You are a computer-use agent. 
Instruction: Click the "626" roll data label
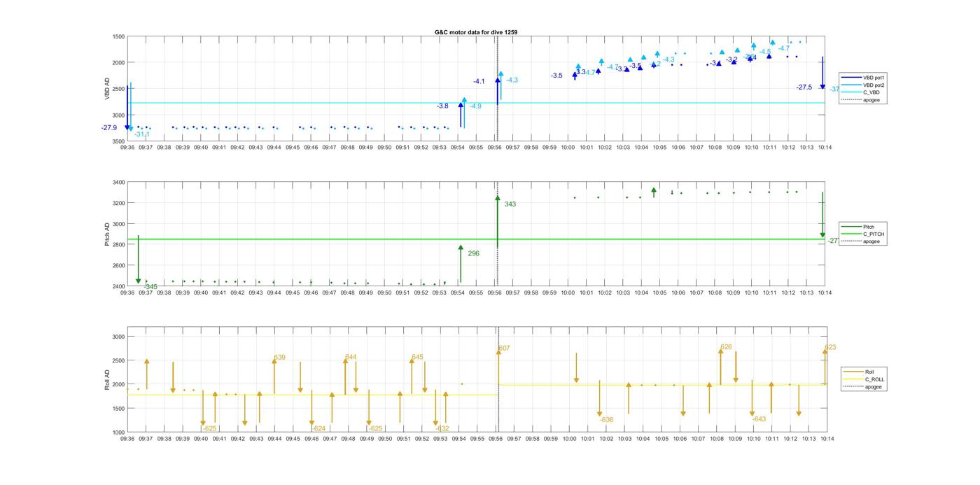(726, 347)
